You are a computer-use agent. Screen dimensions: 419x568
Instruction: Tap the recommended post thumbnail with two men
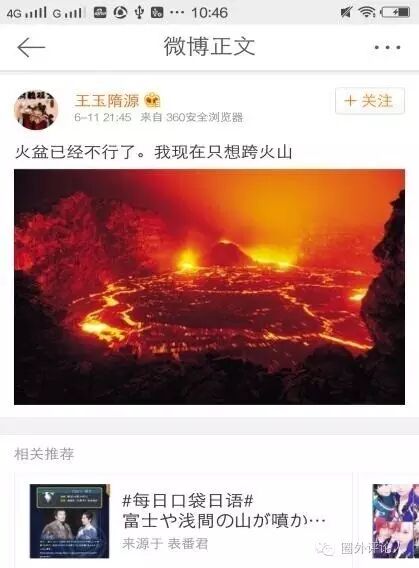(x=70, y=521)
